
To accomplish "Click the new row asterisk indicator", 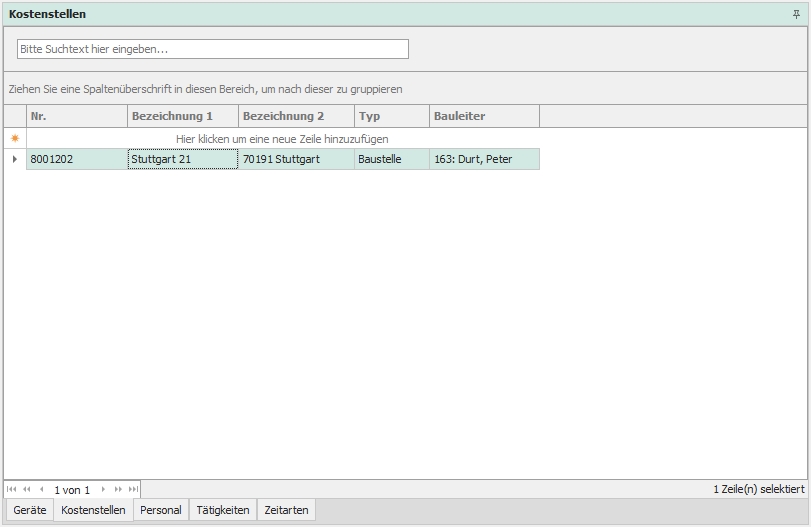I will click(x=15, y=139).
